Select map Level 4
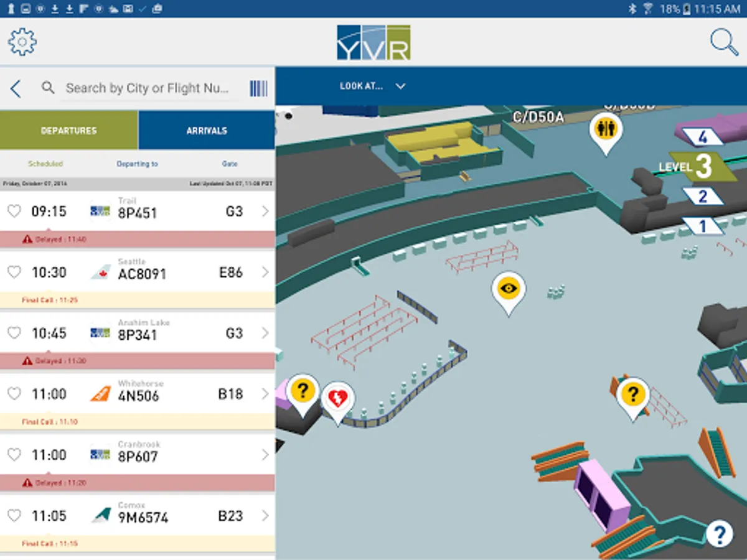747x560 pixels. [x=703, y=137]
